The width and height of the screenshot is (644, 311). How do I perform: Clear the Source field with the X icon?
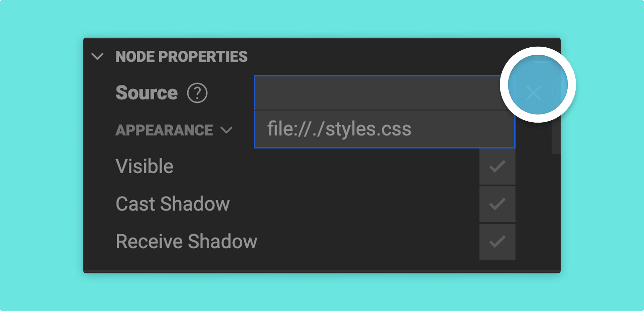pos(533,93)
